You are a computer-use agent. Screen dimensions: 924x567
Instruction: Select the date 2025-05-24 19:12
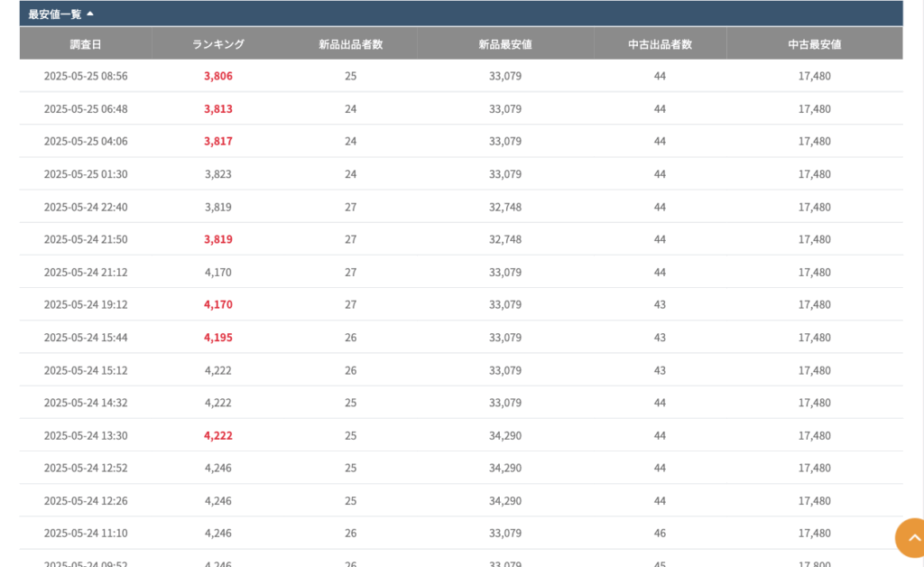tap(86, 305)
